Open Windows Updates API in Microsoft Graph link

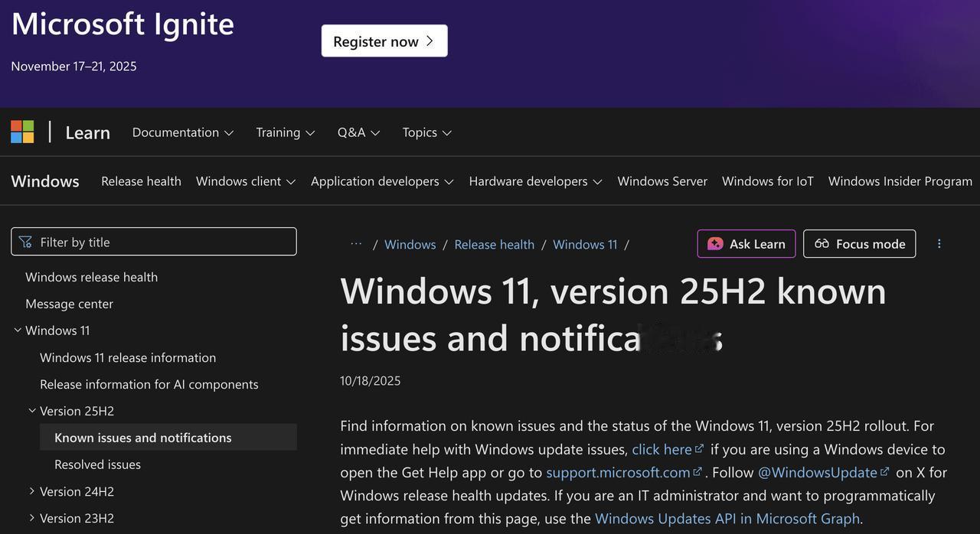point(727,519)
